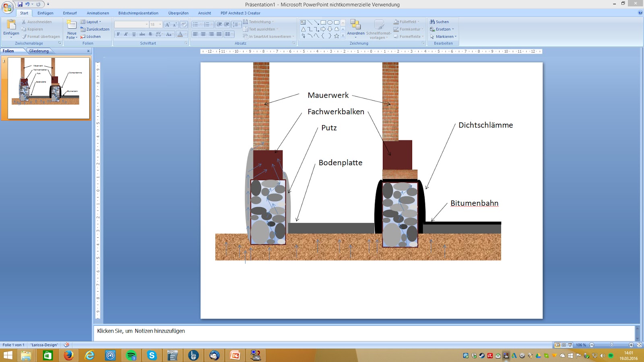
Task: Click the zoom in plus button
Action: point(631,345)
